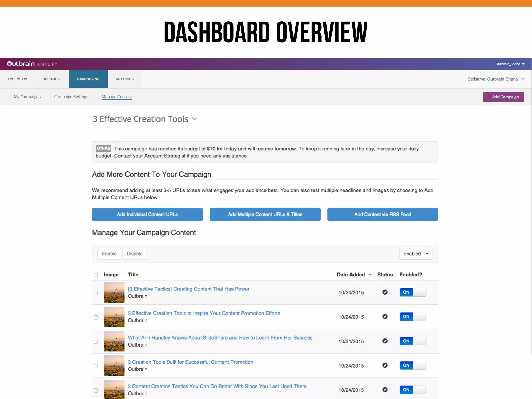Image resolution: width=532 pixels, height=399 pixels.
Task: Click the Enabled? column header
Action: point(411,275)
